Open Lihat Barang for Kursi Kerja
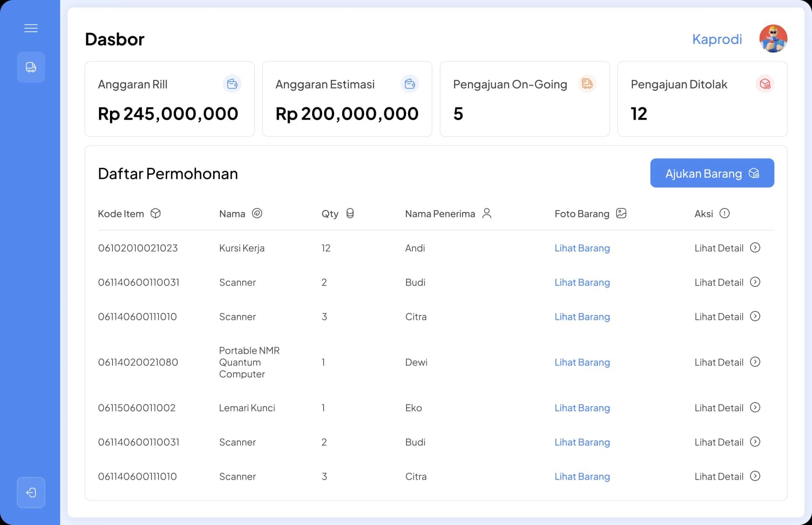This screenshot has height=525, width=812. (582, 248)
